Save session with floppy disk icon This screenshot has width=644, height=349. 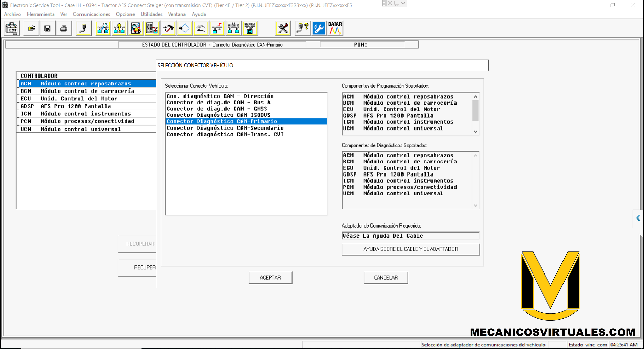(47, 29)
